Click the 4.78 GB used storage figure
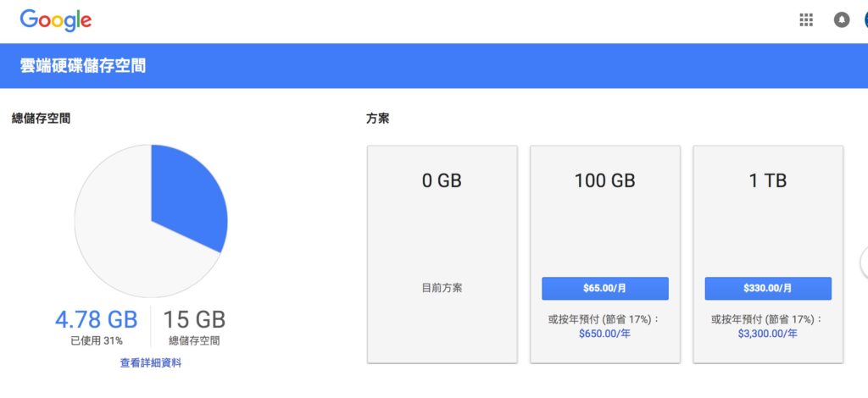 pyautogui.click(x=97, y=320)
